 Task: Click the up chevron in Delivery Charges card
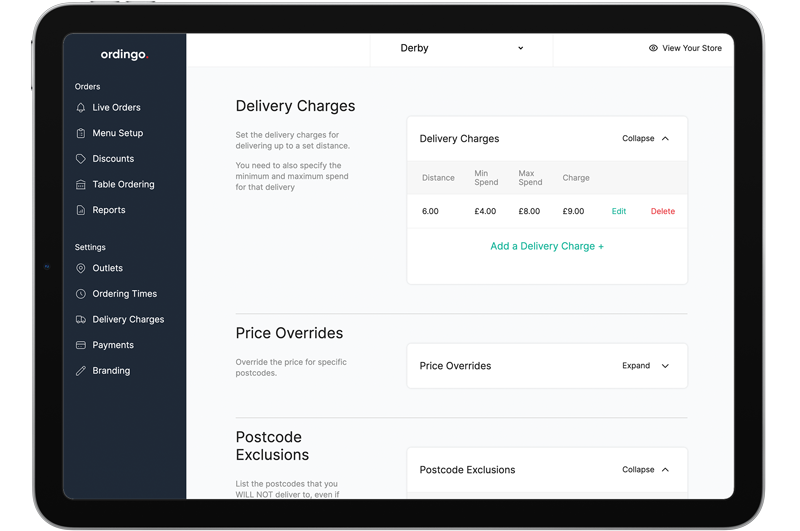tap(665, 139)
